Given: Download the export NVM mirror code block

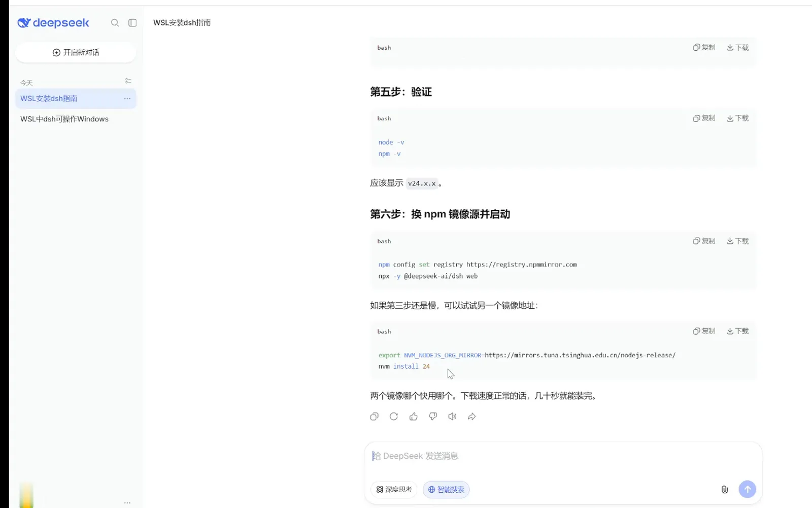Looking at the screenshot, I should (738, 331).
